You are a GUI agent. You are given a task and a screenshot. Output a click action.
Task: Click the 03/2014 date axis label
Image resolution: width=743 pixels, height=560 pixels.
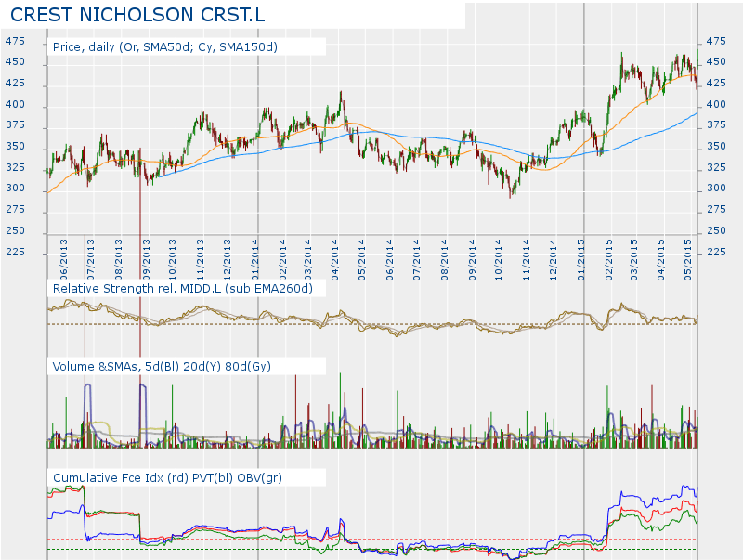click(307, 260)
